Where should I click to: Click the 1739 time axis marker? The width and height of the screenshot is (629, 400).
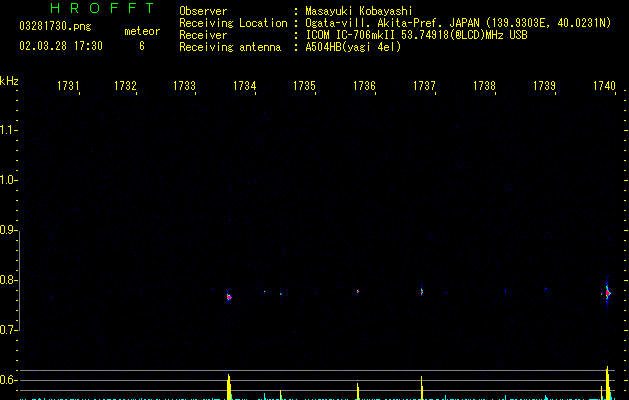point(544,86)
